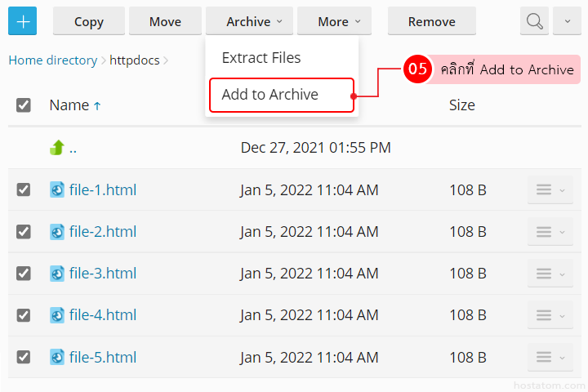The image size is (588, 392).
Task: Open the row menu for file-4.html
Action: (x=550, y=315)
